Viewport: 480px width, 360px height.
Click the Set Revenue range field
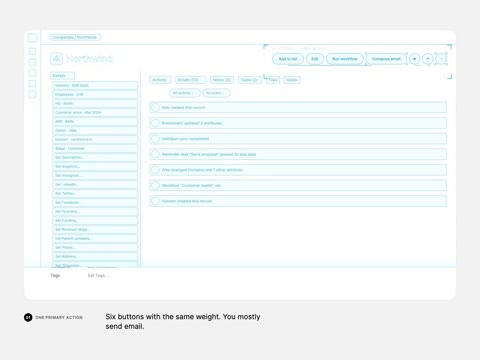[95, 230]
